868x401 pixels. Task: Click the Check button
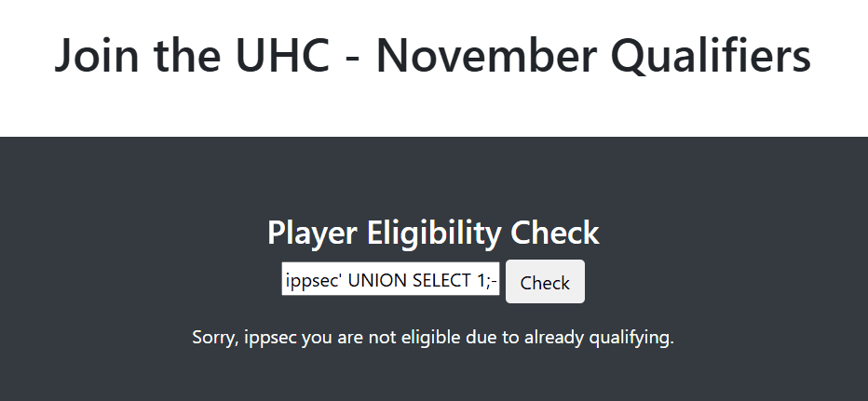(545, 282)
